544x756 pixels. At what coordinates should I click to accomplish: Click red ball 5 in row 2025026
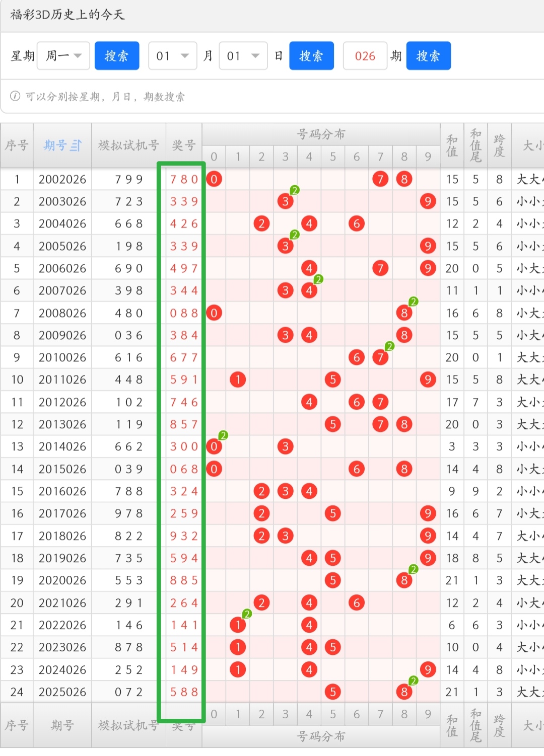332,692
